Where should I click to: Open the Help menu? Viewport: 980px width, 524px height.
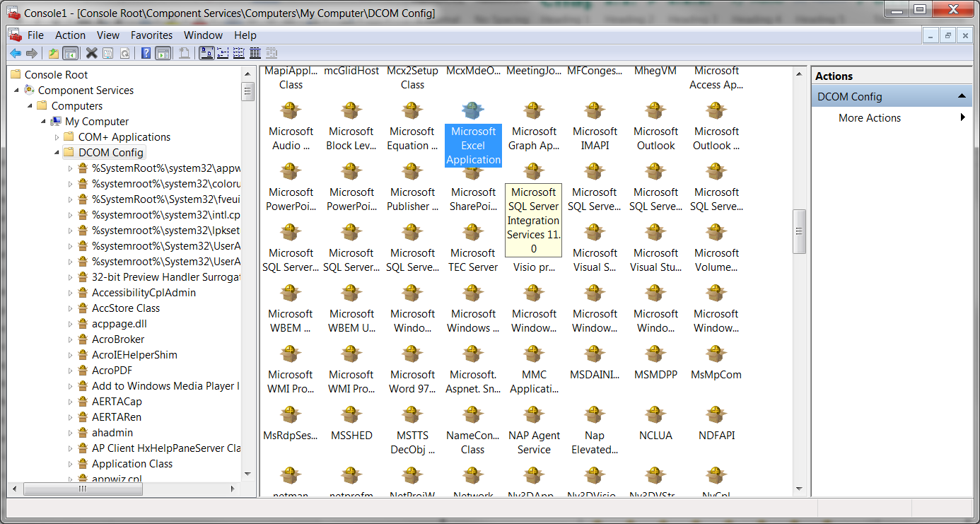245,35
